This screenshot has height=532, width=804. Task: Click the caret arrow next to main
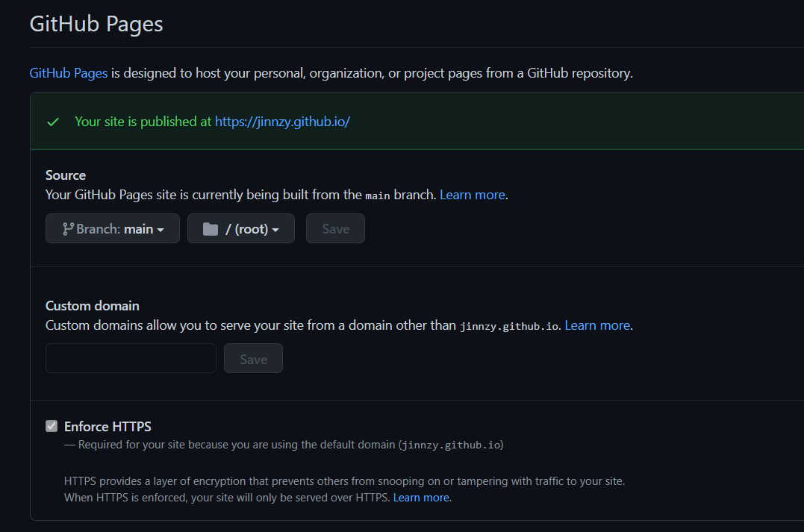tap(161, 230)
